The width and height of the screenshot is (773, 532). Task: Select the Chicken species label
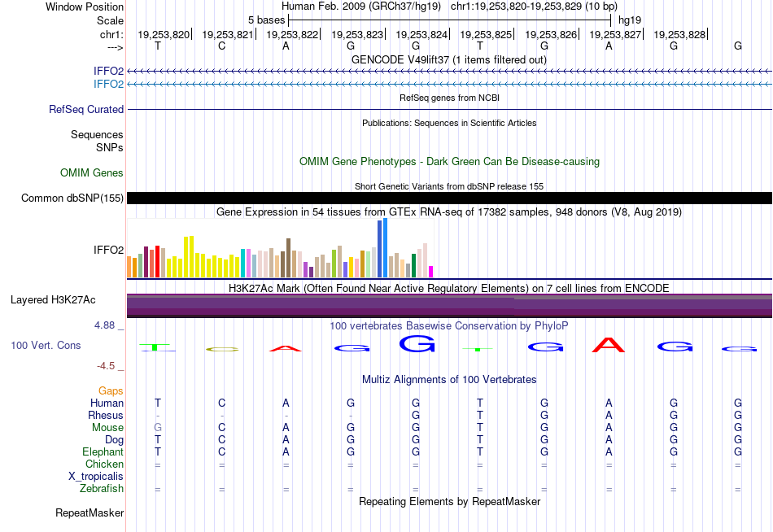[x=104, y=464]
